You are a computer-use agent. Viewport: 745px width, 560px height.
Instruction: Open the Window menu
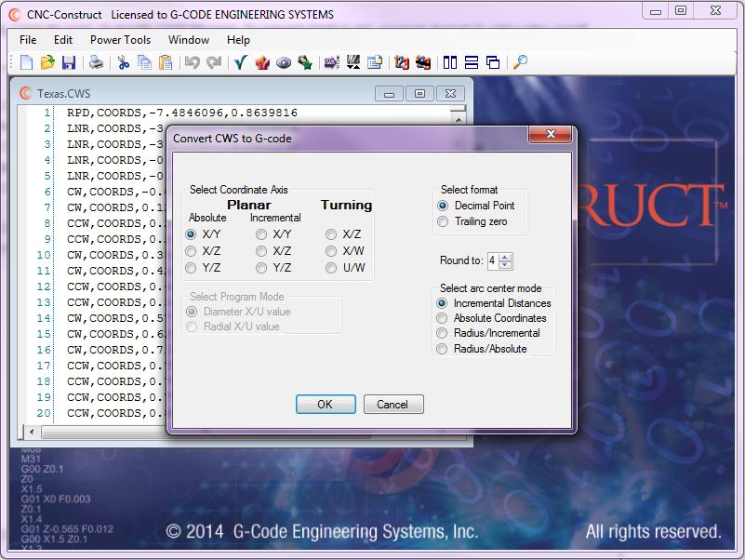point(189,40)
